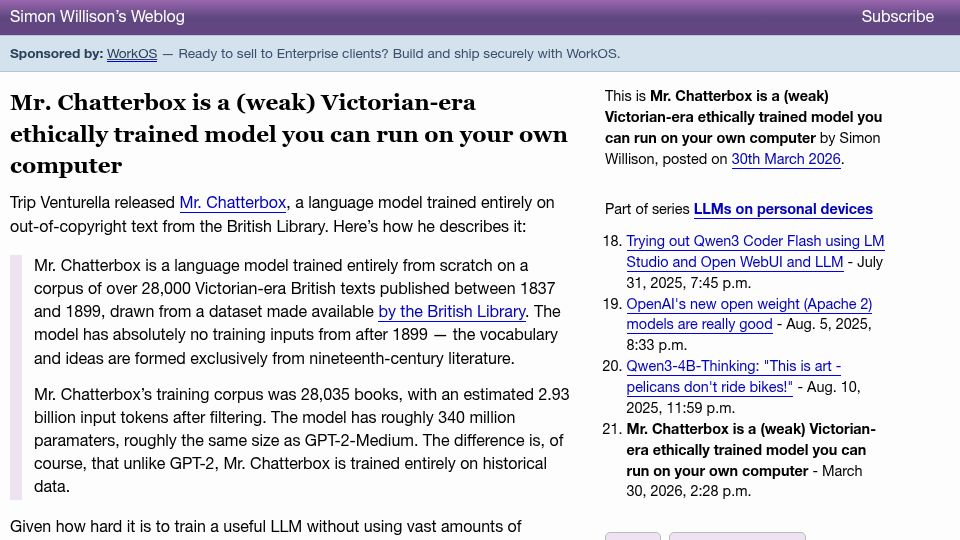Follow the Mr. Chatterbox link in first paragraph
The image size is (960, 540).
click(x=233, y=203)
